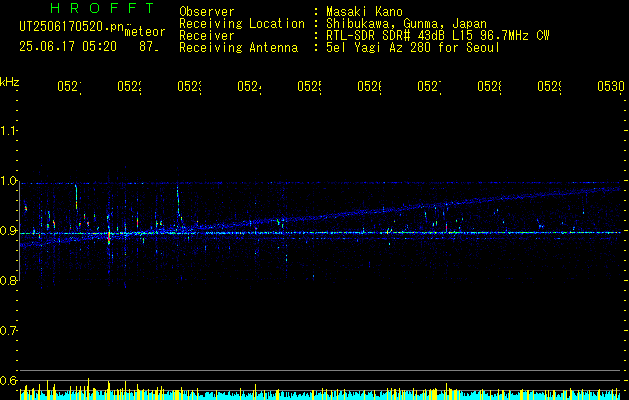Click the 0529 time marker
Screen dimensions: 629x400
549,87
